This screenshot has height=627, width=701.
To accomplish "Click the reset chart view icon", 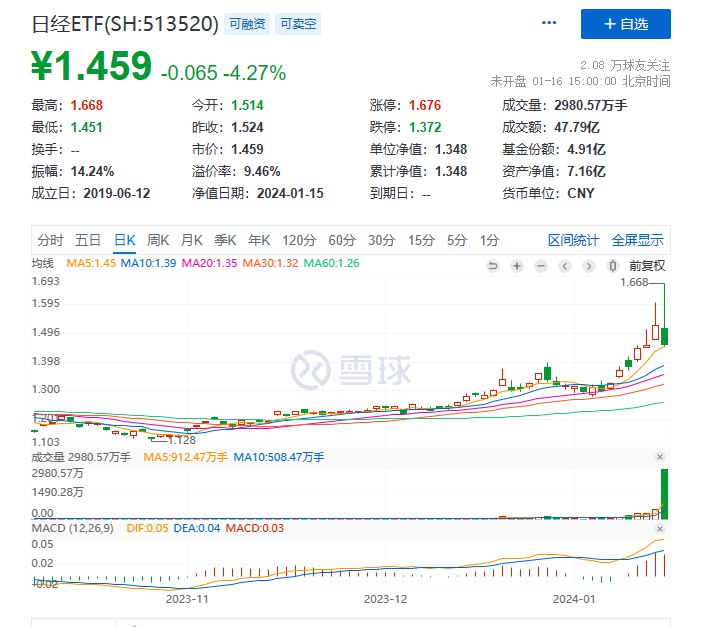I will [x=493, y=267].
